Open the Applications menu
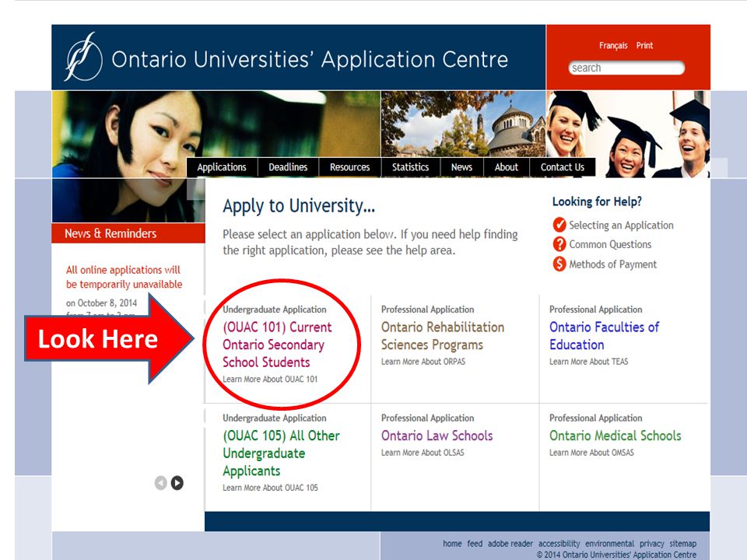Screen dimensions: 747x560 pos(222,167)
